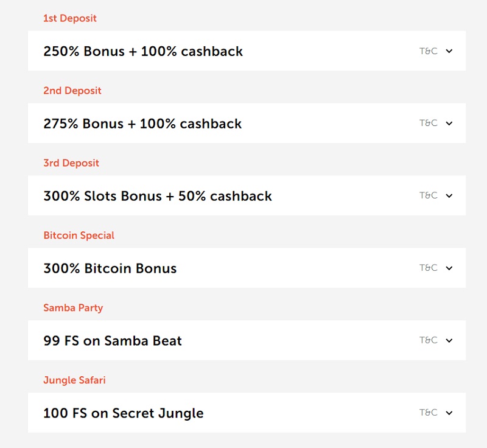Expand the Samba Beat free spins chevron
This screenshot has height=448, width=487.
pos(449,340)
